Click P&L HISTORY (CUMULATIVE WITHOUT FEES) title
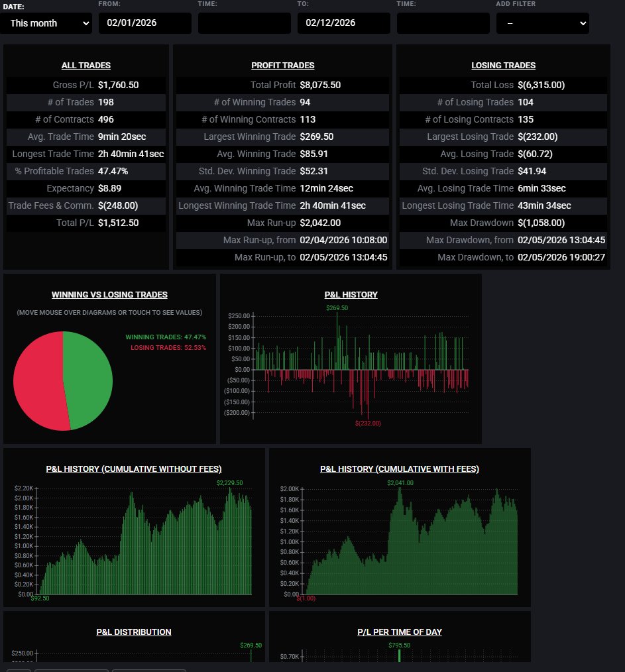625x672 pixels. click(x=134, y=469)
